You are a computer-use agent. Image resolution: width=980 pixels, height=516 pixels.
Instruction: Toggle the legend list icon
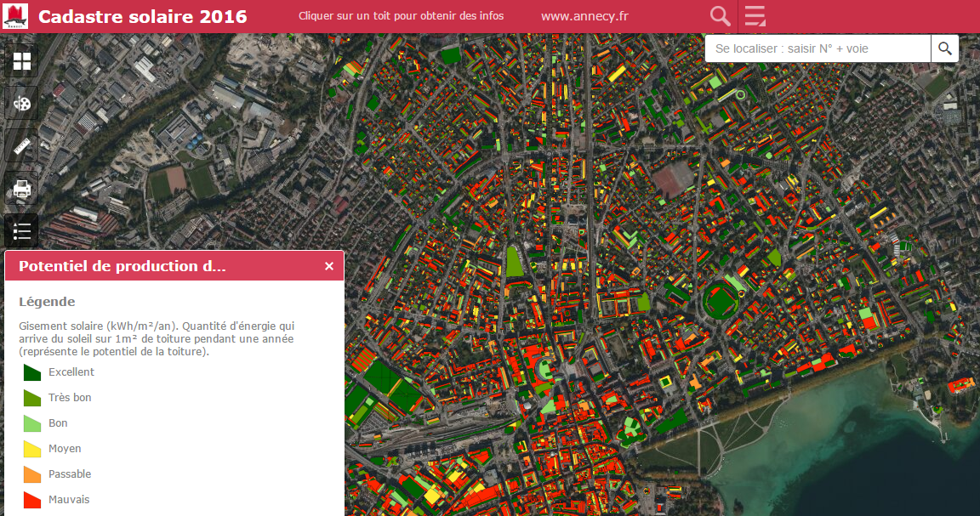click(x=21, y=230)
